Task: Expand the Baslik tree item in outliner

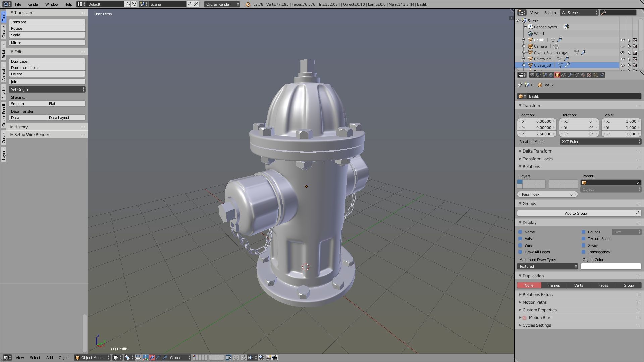Action: click(524, 40)
